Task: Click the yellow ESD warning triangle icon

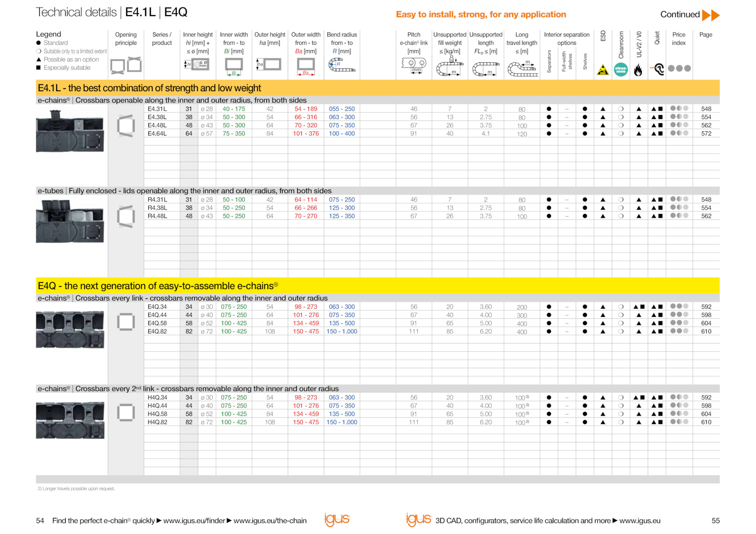Action: pyautogui.click(x=603, y=70)
